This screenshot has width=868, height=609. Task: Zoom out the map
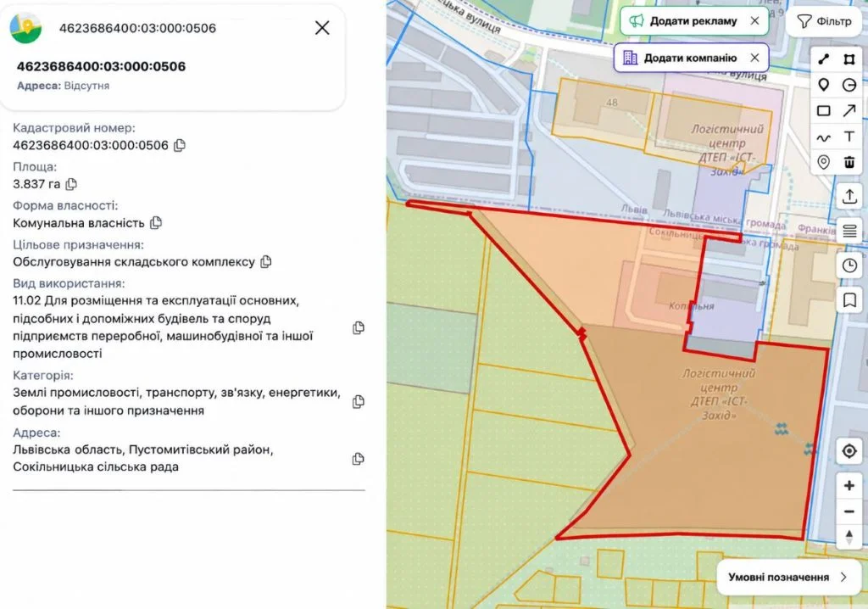(x=849, y=511)
